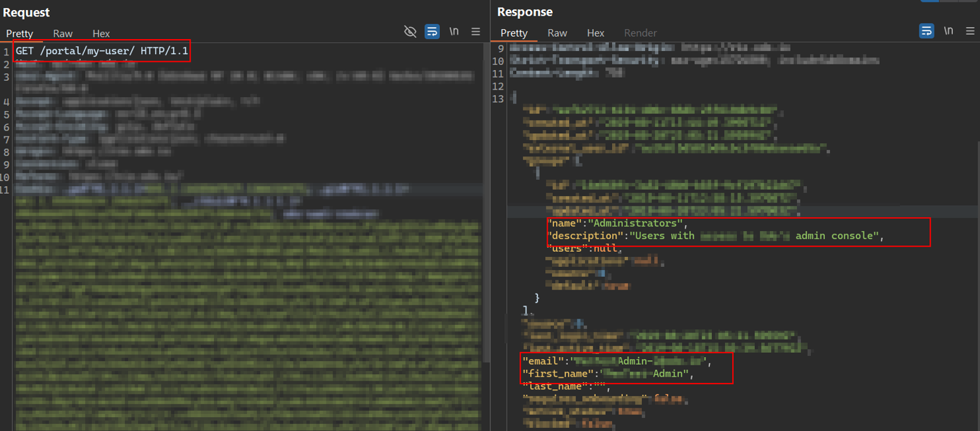Switch Request view to Raw tab
980x431 pixels.
click(62, 33)
